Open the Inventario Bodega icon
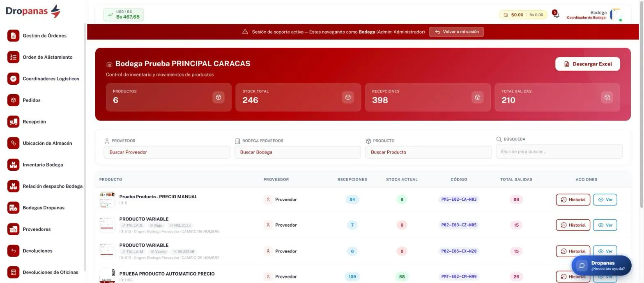 [13, 165]
